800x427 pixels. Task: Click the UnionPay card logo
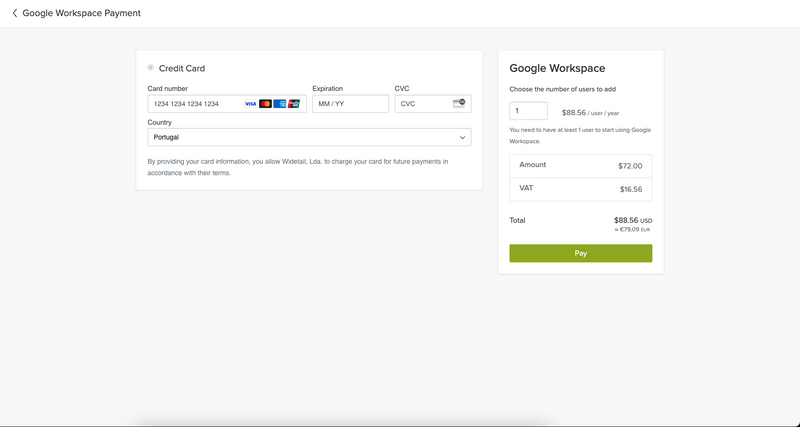click(294, 104)
